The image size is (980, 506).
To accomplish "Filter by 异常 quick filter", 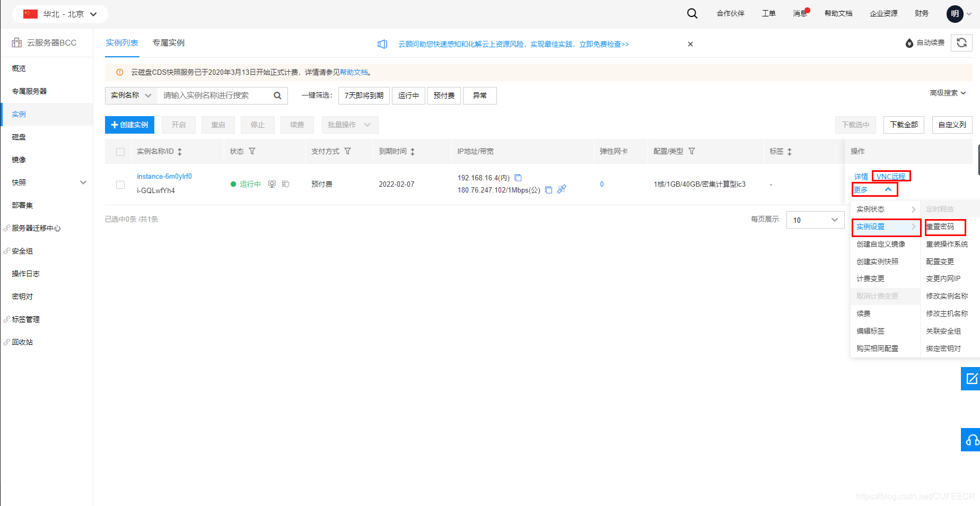I will tap(479, 95).
